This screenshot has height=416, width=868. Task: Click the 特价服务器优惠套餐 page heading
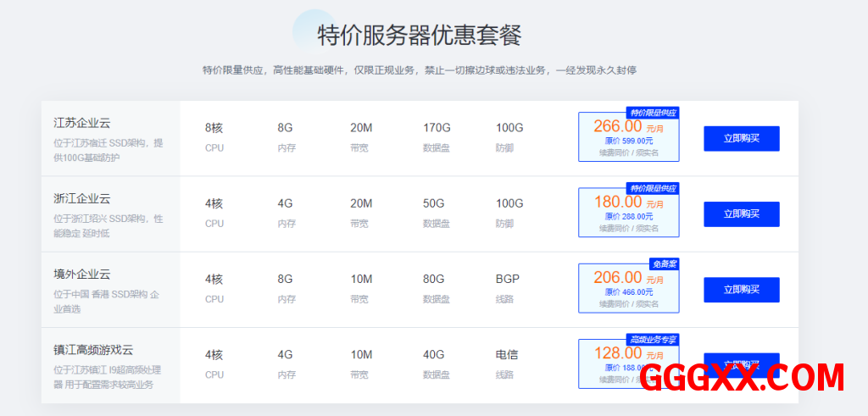point(419,36)
